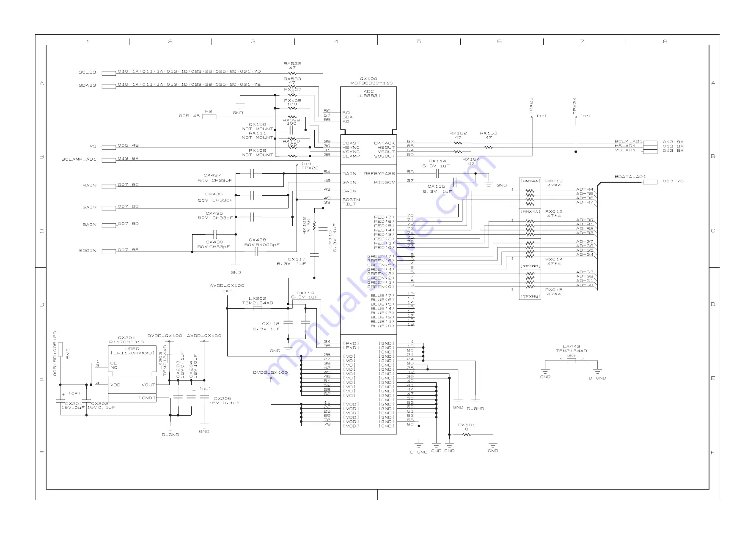756x534 pixels.
Task: Click resistor array label RX013
Action: [x=554, y=211]
